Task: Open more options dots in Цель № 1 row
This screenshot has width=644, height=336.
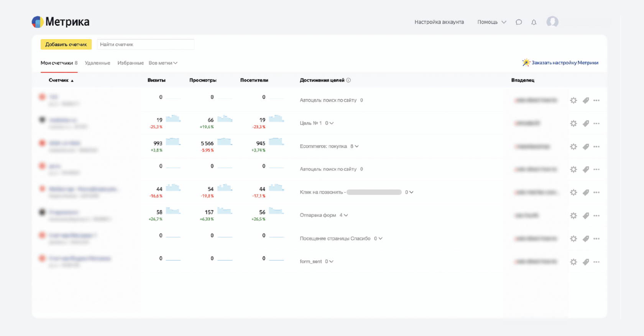Action: 596,124
